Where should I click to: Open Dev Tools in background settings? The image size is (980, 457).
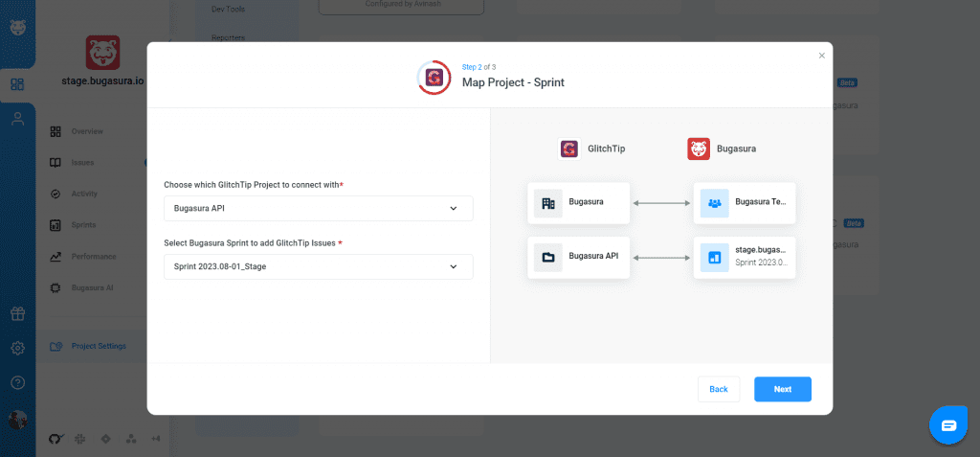pos(228,10)
